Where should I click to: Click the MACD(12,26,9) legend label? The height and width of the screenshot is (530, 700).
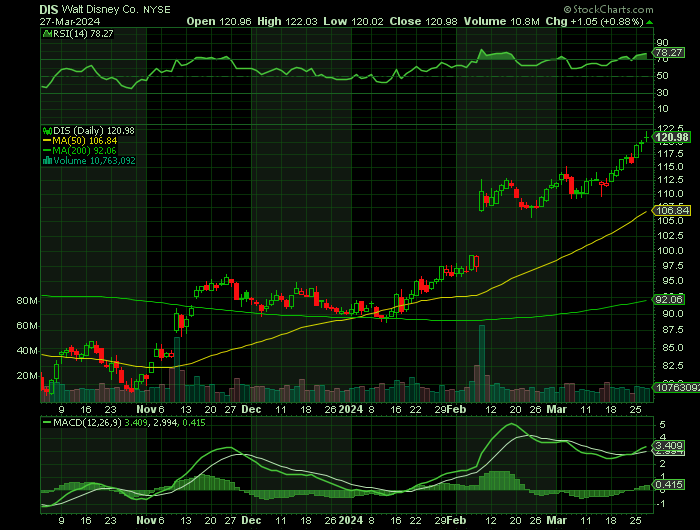click(87, 422)
